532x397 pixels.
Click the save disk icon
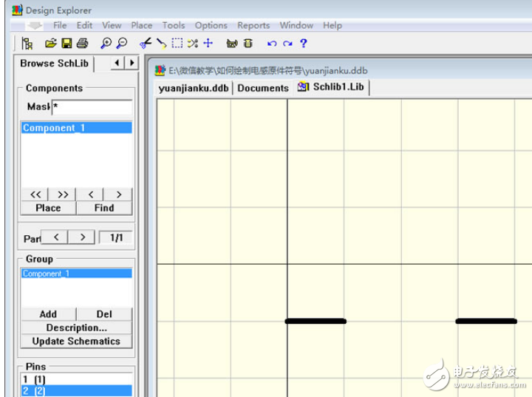click(66, 44)
